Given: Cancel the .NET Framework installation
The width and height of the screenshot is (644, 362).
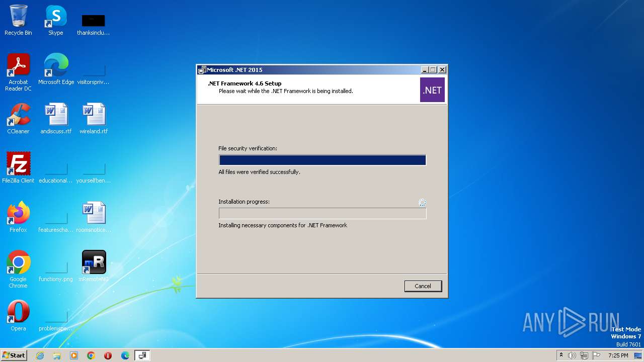Looking at the screenshot, I should (x=423, y=286).
